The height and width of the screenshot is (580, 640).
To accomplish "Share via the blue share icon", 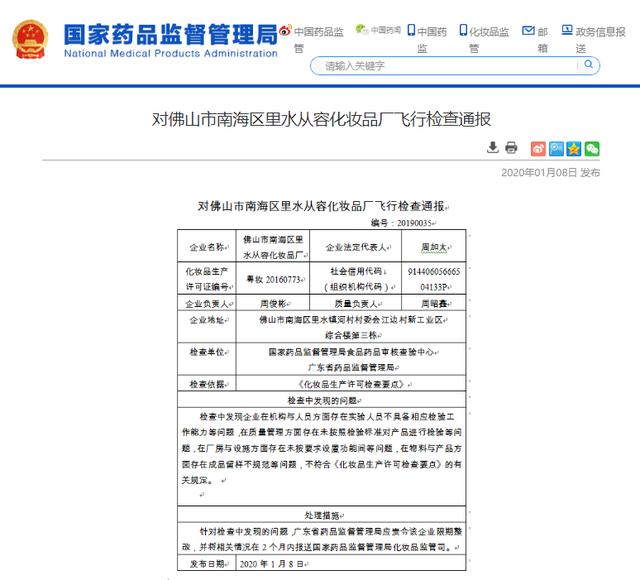I will 556,149.
